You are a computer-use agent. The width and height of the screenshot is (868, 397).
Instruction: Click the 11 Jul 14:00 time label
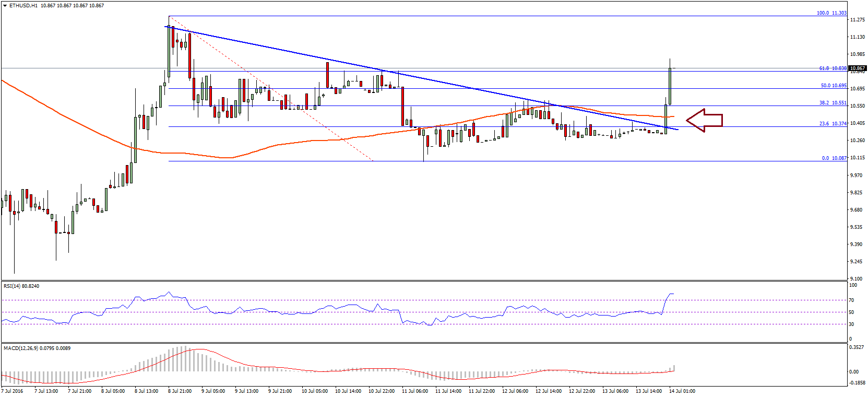point(448,391)
